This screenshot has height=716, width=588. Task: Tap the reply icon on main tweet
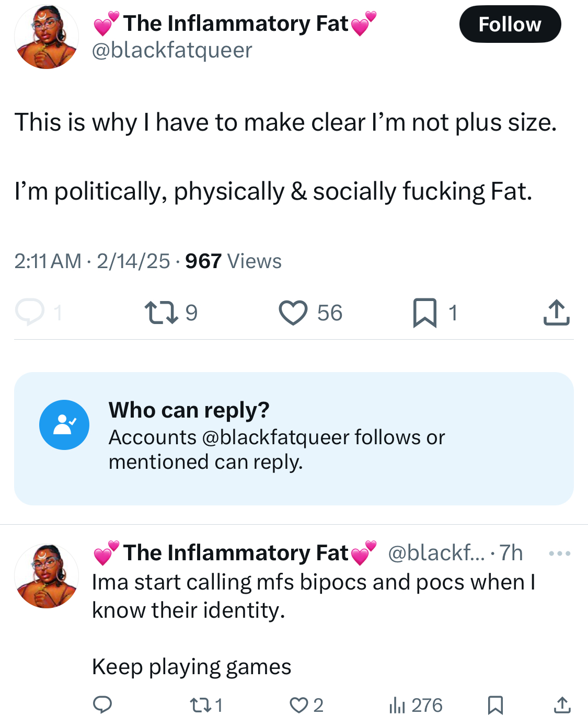pyautogui.click(x=30, y=312)
